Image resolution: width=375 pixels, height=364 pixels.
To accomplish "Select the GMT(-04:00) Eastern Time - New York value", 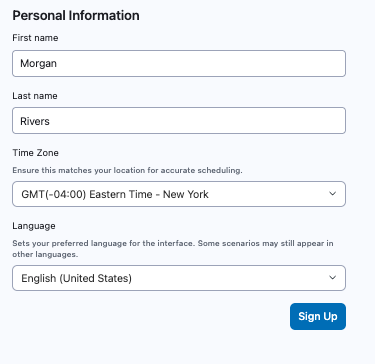I will pos(115,194).
